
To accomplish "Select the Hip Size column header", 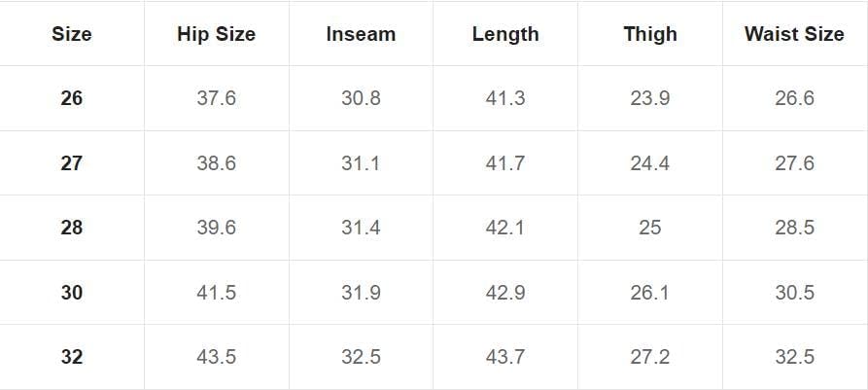I will pos(217,34).
